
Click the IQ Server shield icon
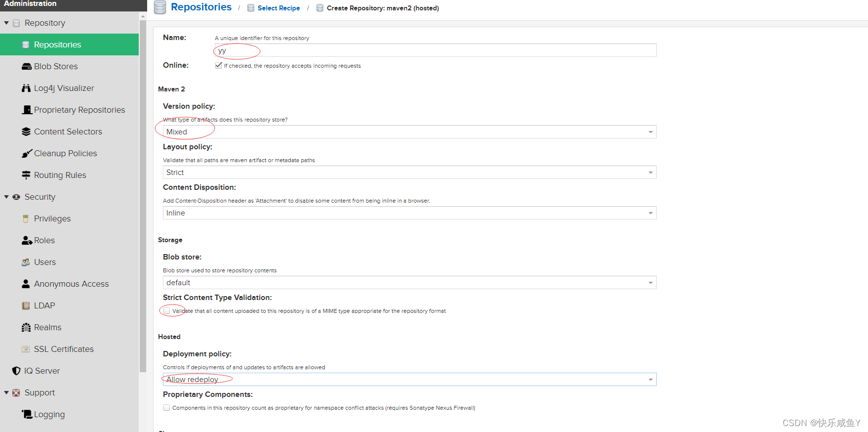(x=16, y=371)
